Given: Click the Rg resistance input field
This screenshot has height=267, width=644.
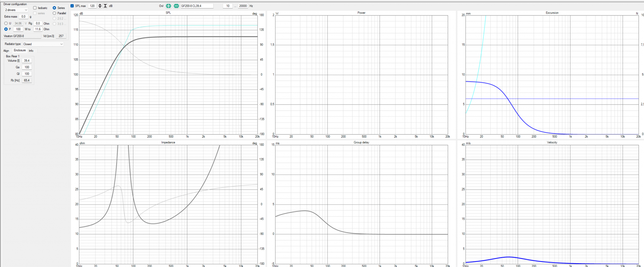Looking at the screenshot, I should click(38, 24).
